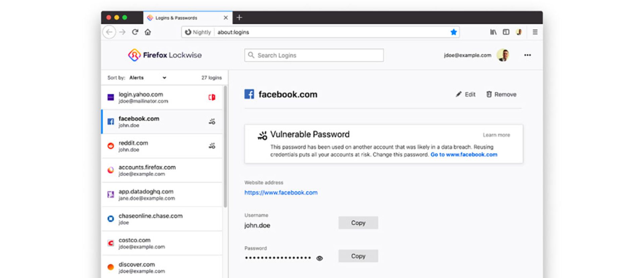Go to the browser home page icon

[148, 32]
